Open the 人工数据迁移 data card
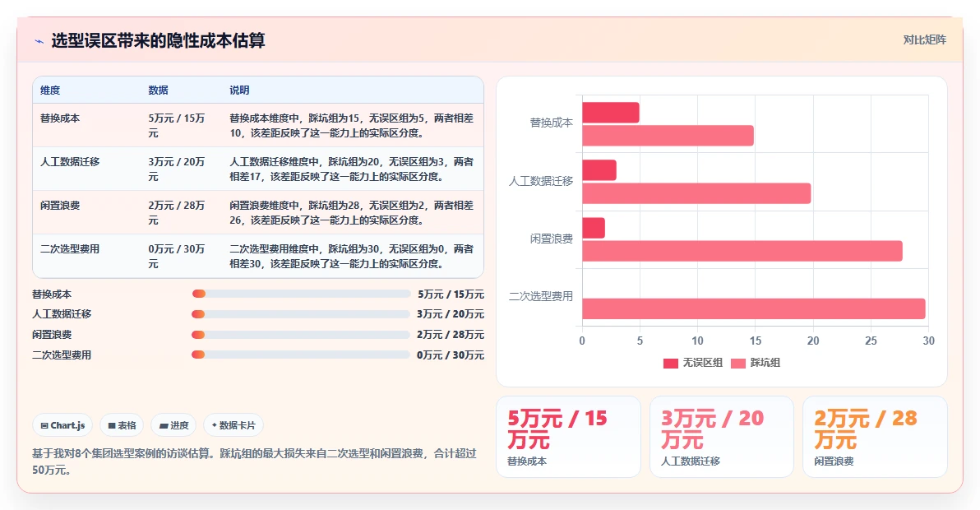 [x=722, y=437]
